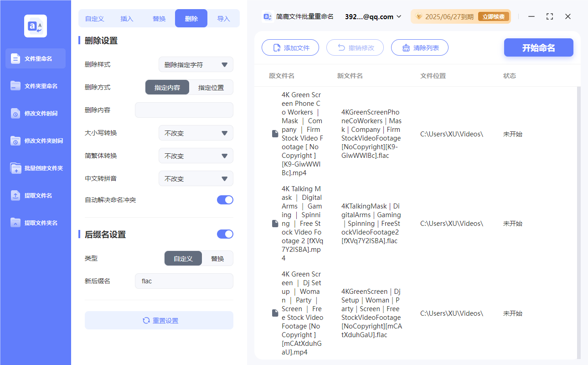Open the 删除样式 dropdown
The image size is (588, 365).
pos(196,64)
